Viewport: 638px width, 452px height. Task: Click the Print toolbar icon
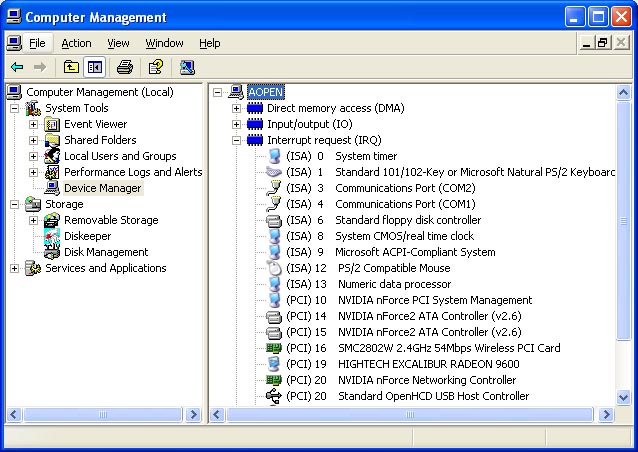[x=125, y=67]
